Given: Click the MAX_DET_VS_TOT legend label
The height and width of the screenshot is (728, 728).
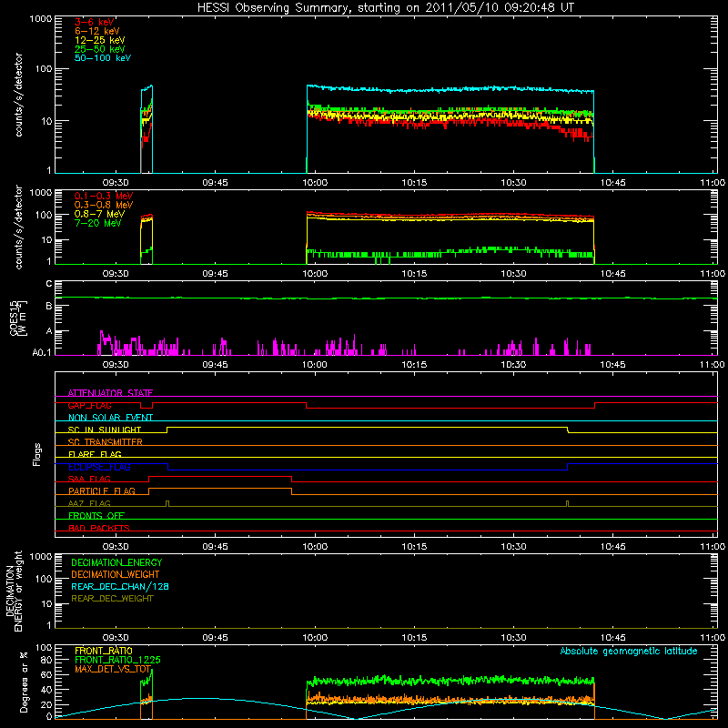Looking at the screenshot, I should (x=113, y=669).
